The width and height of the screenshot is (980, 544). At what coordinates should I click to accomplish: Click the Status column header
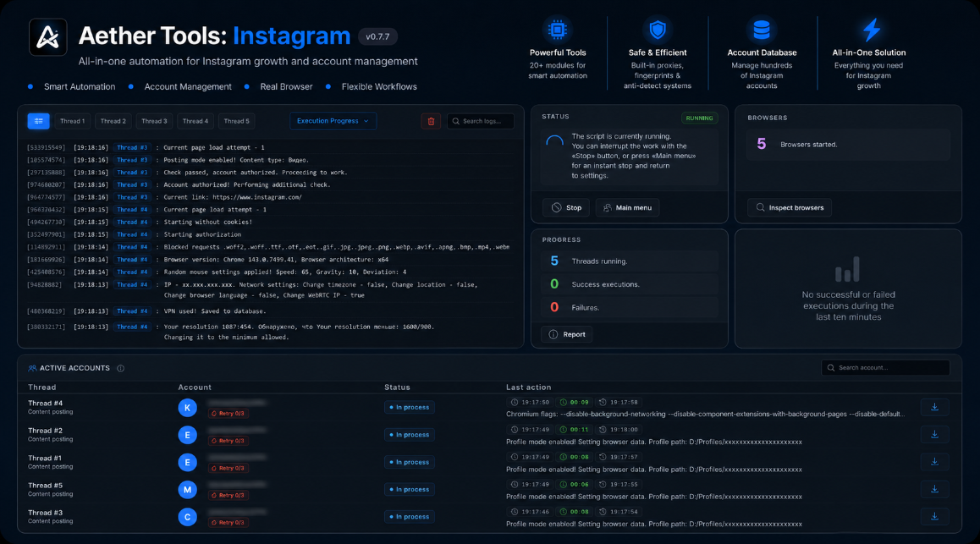397,387
